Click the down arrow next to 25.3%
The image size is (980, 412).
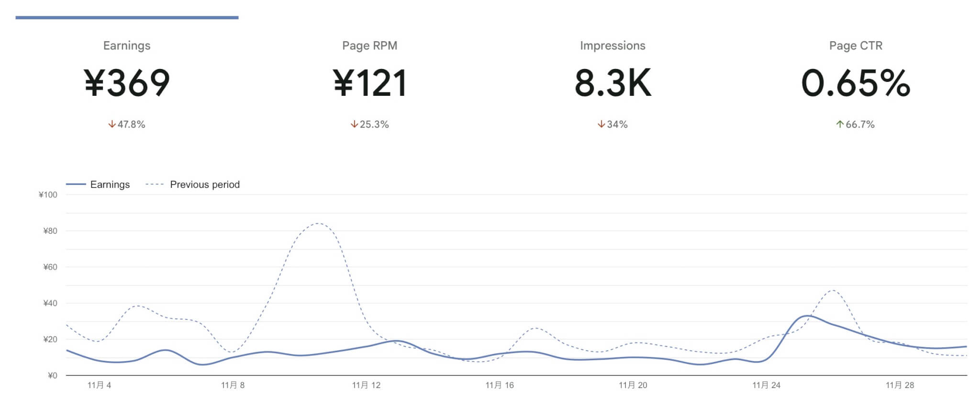354,125
